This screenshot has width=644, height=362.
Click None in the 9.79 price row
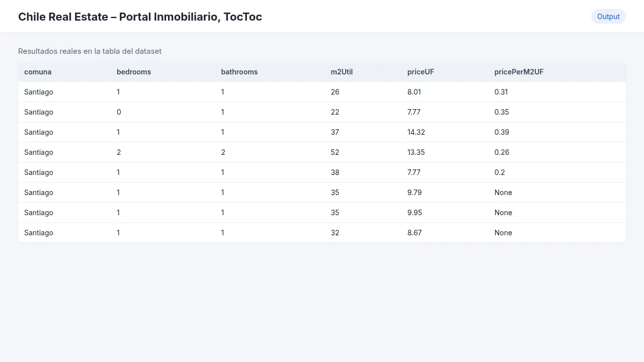tap(503, 193)
